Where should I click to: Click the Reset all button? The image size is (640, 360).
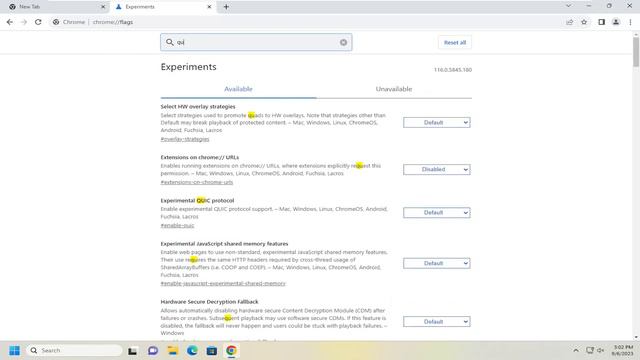(x=455, y=42)
